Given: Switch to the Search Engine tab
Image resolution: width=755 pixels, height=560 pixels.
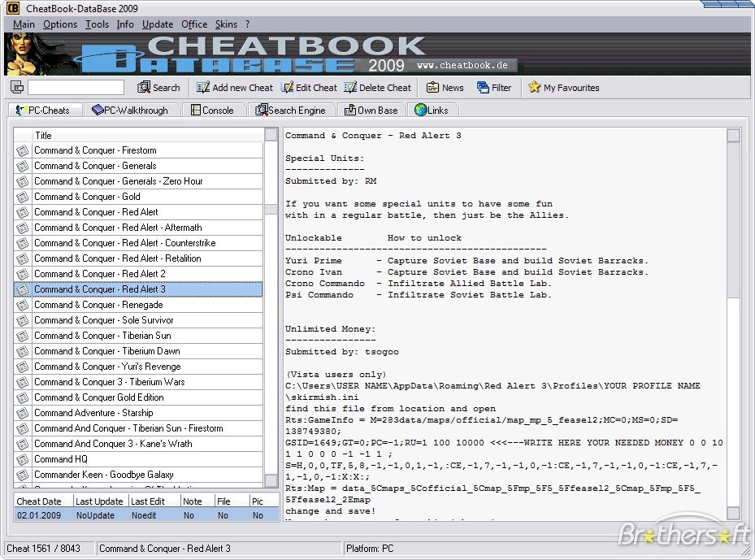Looking at the screenshot, I should coord(291,111).
